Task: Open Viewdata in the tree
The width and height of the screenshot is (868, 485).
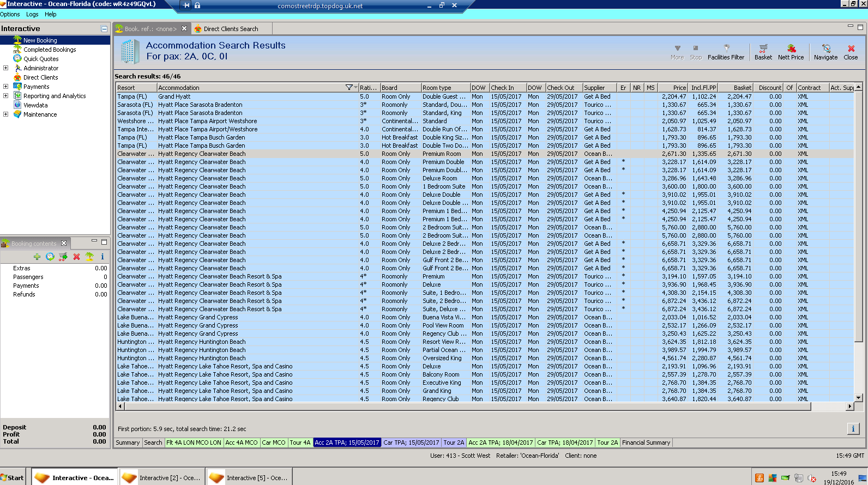Action: 35,105
